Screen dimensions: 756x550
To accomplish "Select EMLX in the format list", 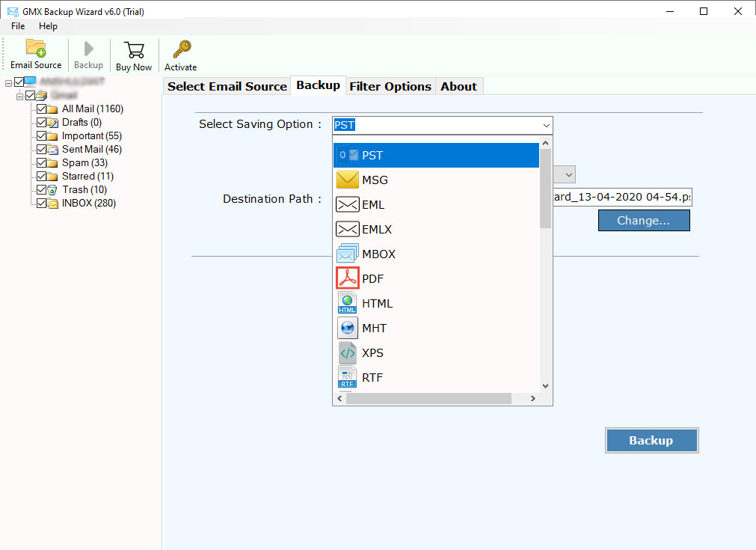I will click(436, 229).
